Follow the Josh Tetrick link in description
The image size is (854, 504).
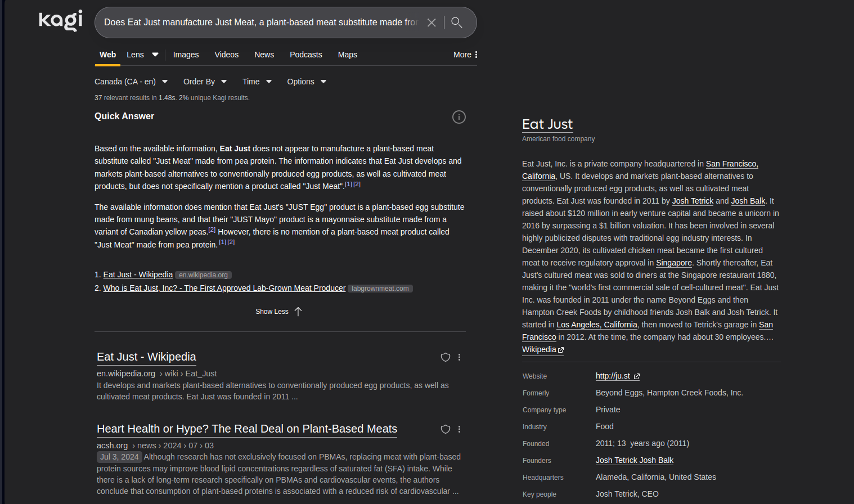(x=693, y=201)
